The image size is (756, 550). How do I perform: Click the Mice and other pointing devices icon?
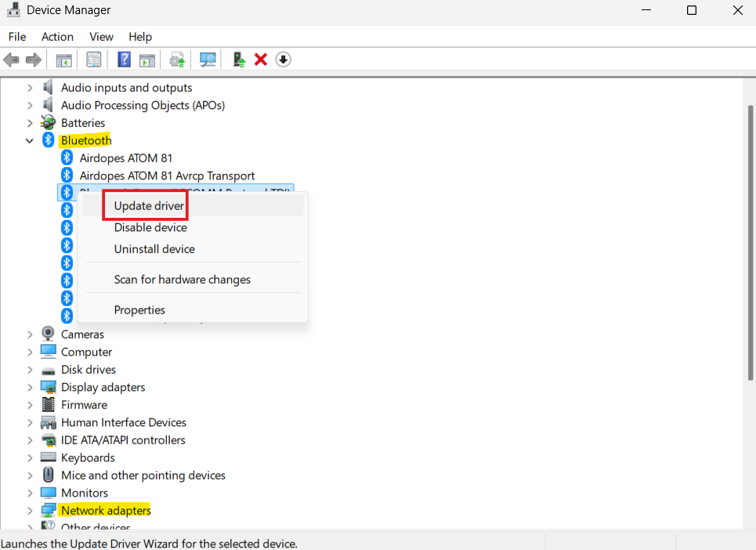coord(49,475)
